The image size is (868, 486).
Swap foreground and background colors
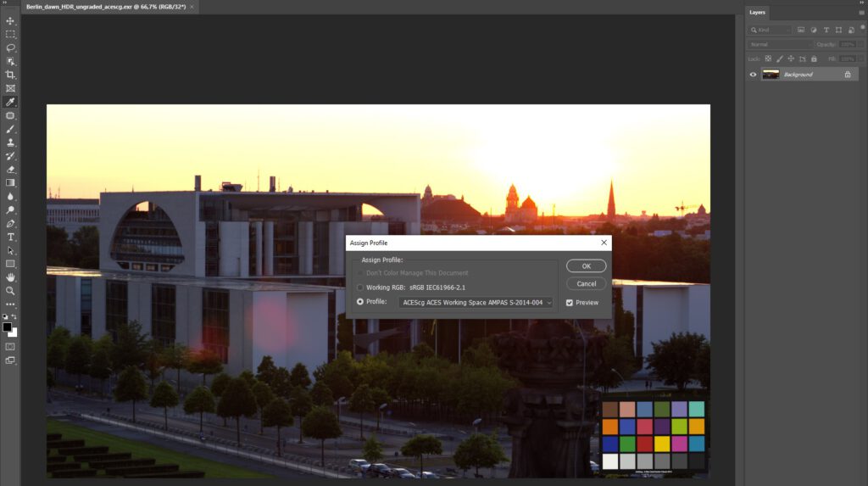pos(14,316)
